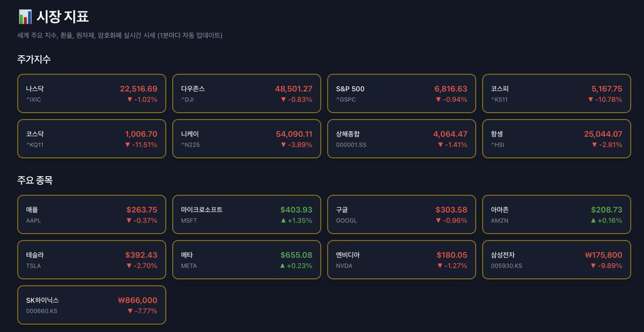Click the bar chart icon beside 시장 지표
The height and width of the screenshot is (332, 644).
[x=25, y=17]
